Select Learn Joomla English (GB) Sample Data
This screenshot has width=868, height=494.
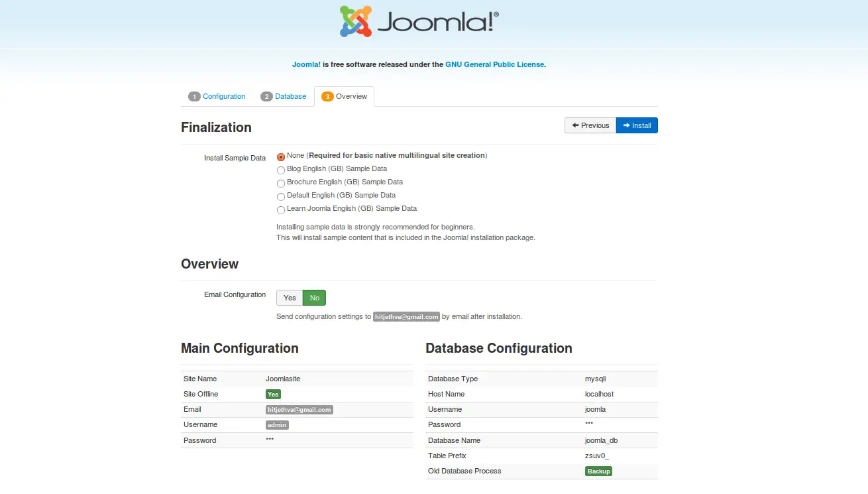tap(281, 210)
